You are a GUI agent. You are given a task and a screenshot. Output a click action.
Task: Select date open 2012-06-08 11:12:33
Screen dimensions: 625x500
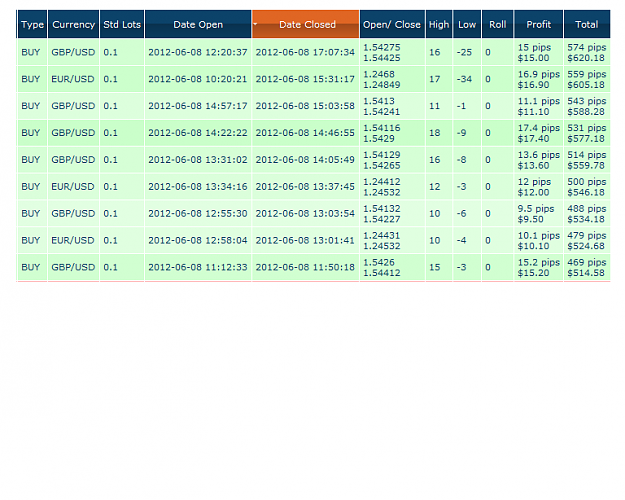click(x=198, y=267)
